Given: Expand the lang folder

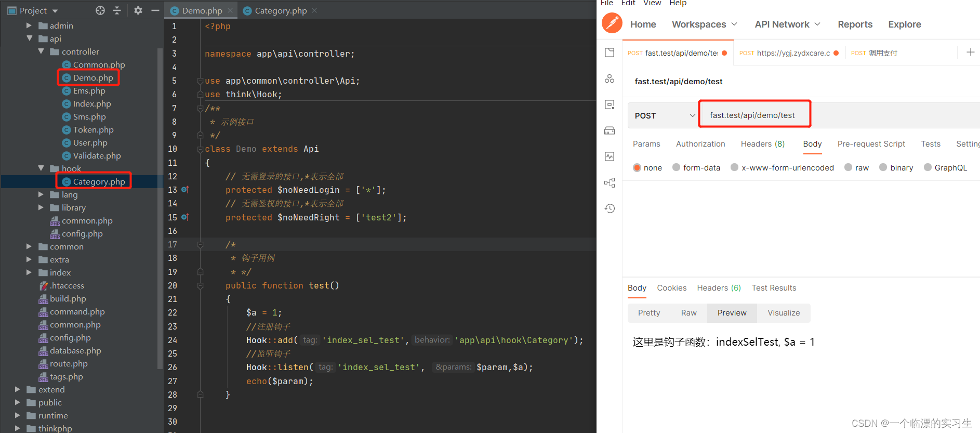Looking at the screenshot, I should click(x=41, y=194).
